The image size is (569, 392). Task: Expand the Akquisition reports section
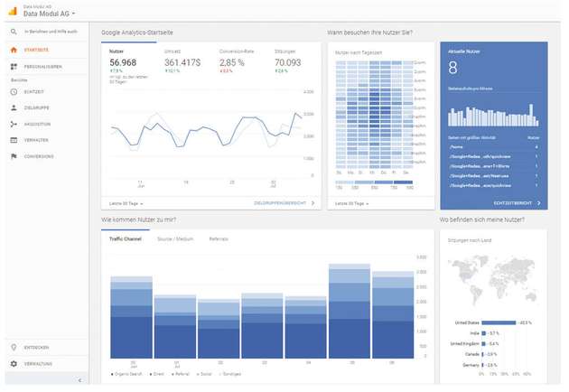click(x=37, y=124)
